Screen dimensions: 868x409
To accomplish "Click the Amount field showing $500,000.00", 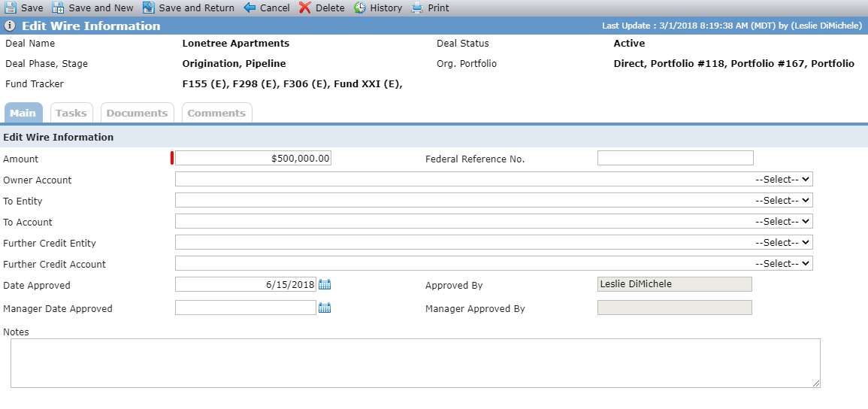I will point(253,159).
